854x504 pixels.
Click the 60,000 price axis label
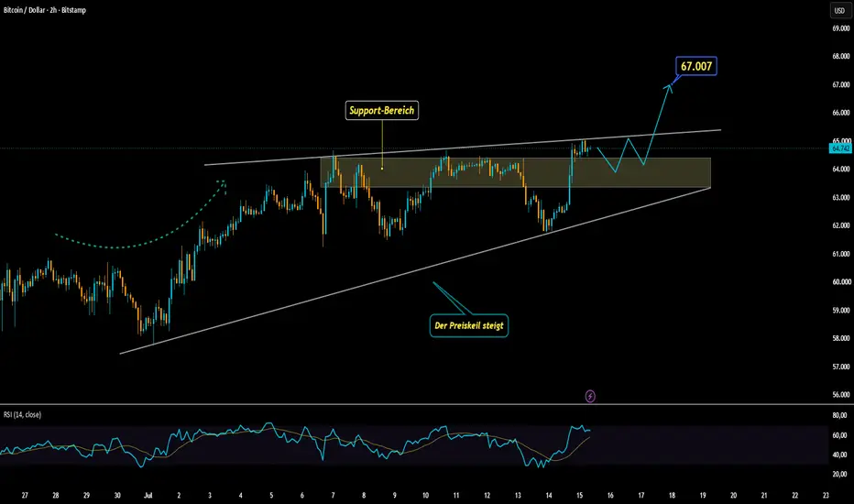tap(841, 281)
